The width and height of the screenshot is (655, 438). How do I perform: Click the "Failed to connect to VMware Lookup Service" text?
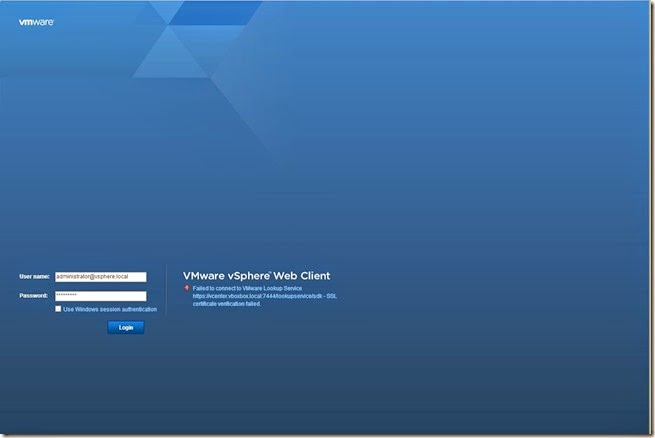coord(247,289)
